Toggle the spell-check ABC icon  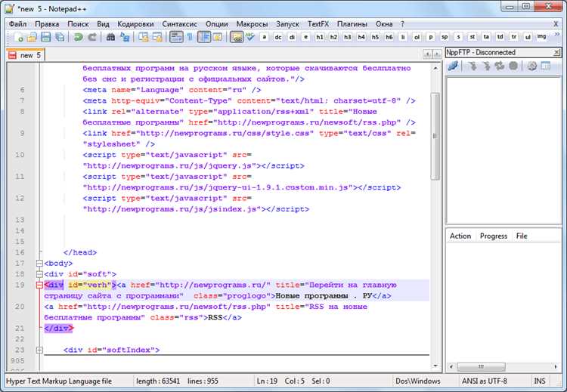pos(250,37)
